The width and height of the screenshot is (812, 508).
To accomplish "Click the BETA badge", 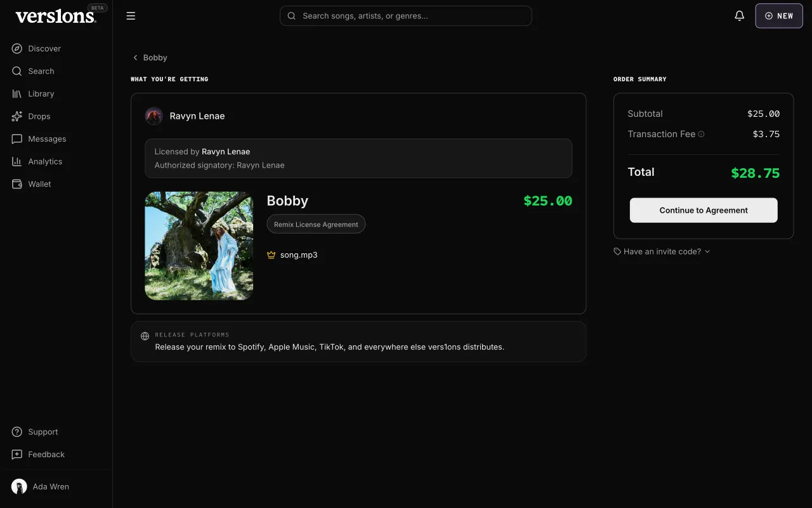I will [98, 8].
